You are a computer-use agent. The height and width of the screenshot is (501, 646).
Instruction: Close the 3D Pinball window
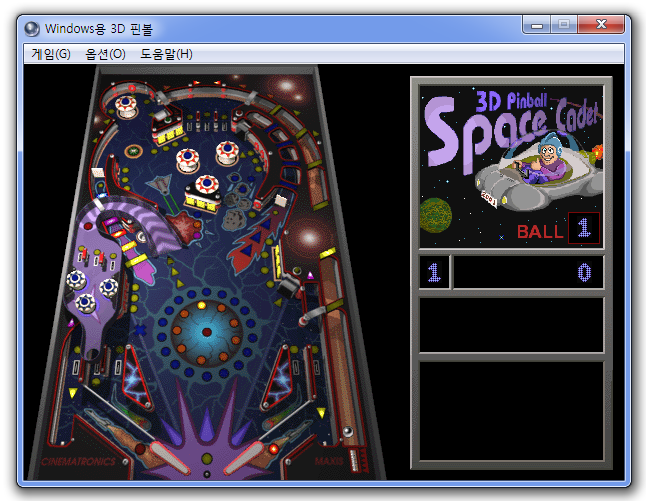(x=602, y=24)
